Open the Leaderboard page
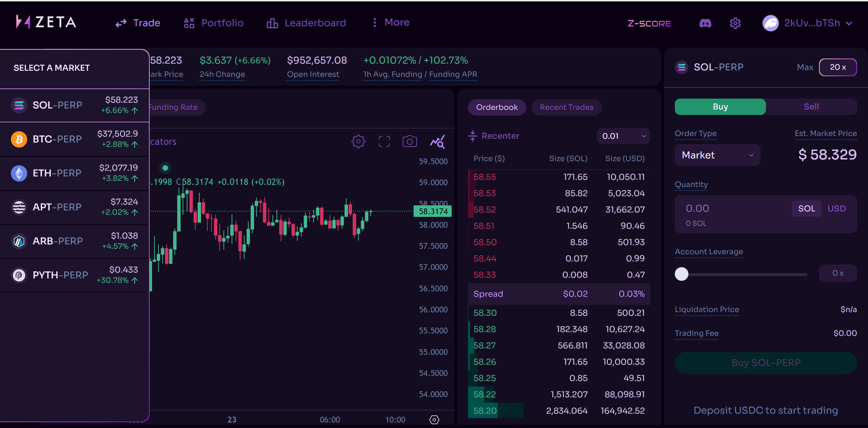 306,23
